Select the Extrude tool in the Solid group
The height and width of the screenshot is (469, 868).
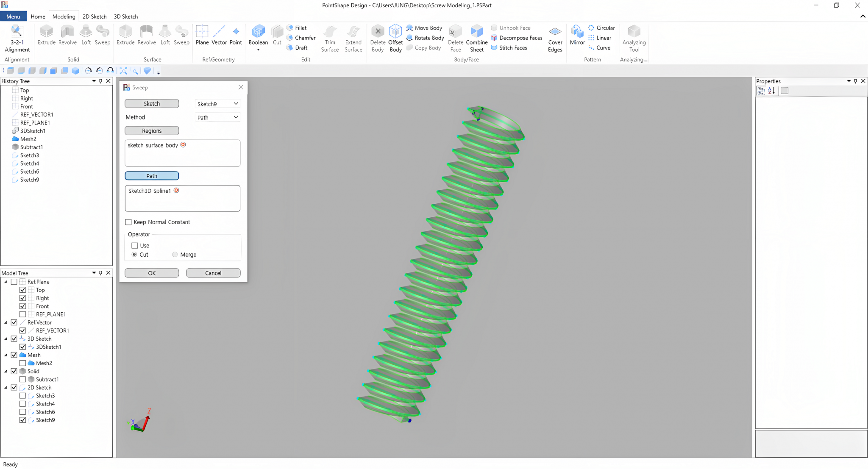click(x=46, y=35)
